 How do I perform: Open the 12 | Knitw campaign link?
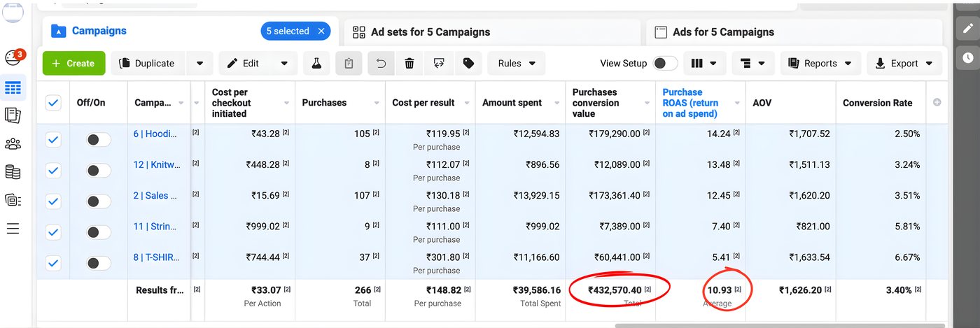coord(155,164)
